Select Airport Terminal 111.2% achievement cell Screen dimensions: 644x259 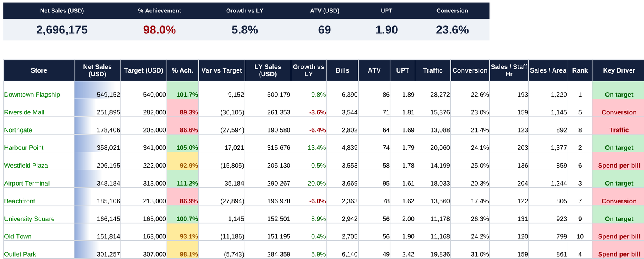pyautogui.click(x=183, y=179)
